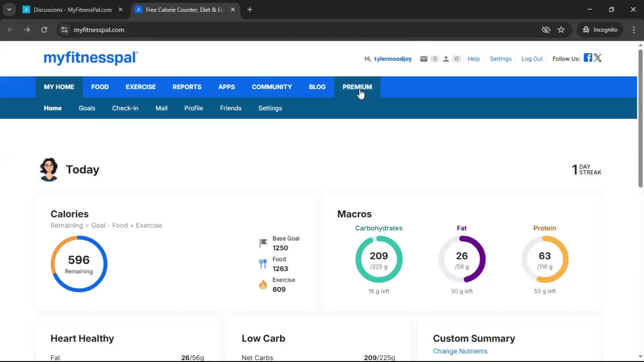Open the PREMIUM menu item
644x362 pixels.
point(357,87)
